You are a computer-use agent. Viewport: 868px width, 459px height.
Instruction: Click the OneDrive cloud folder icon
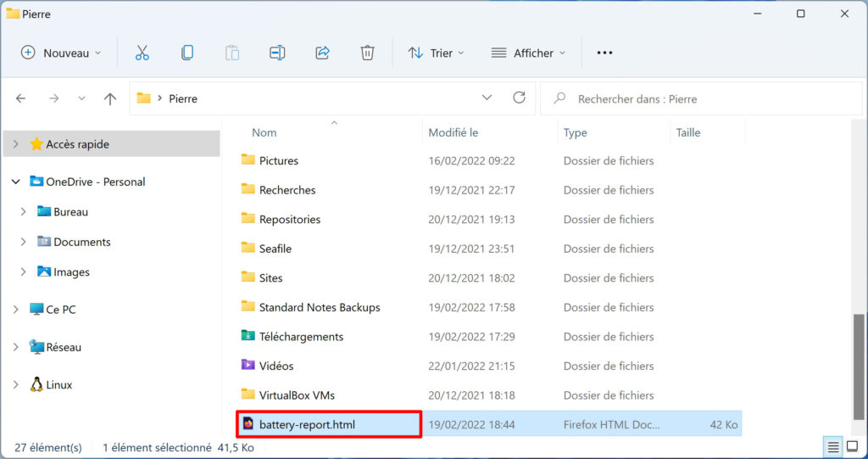36,182
